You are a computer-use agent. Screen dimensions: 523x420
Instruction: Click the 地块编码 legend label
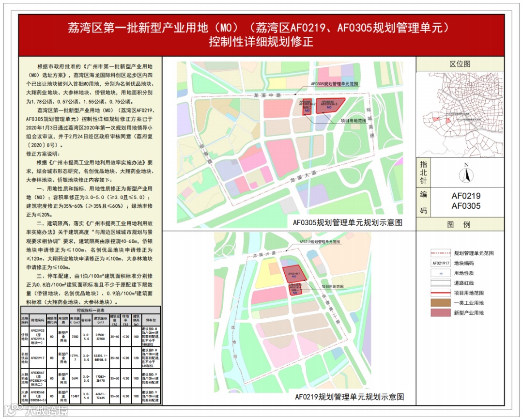point(463,263)
